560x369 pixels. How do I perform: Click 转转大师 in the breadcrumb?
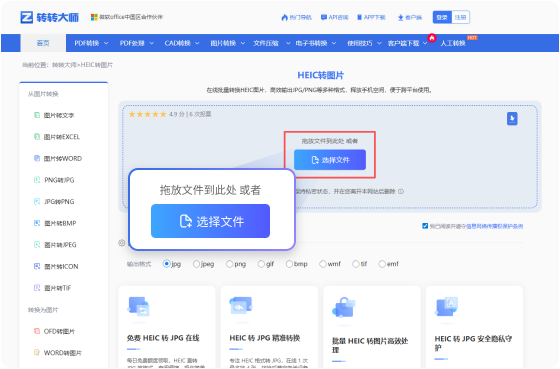tap(64, 65)
